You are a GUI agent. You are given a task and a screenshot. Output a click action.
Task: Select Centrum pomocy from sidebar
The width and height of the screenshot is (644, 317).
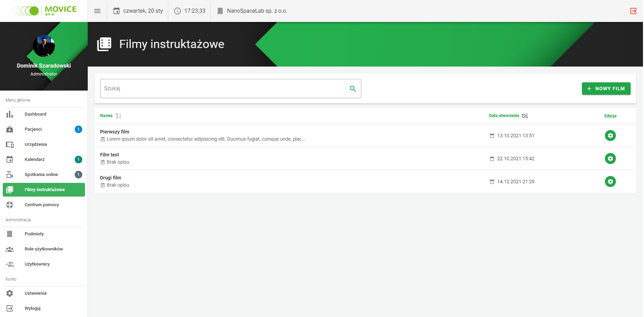(42, 205)
